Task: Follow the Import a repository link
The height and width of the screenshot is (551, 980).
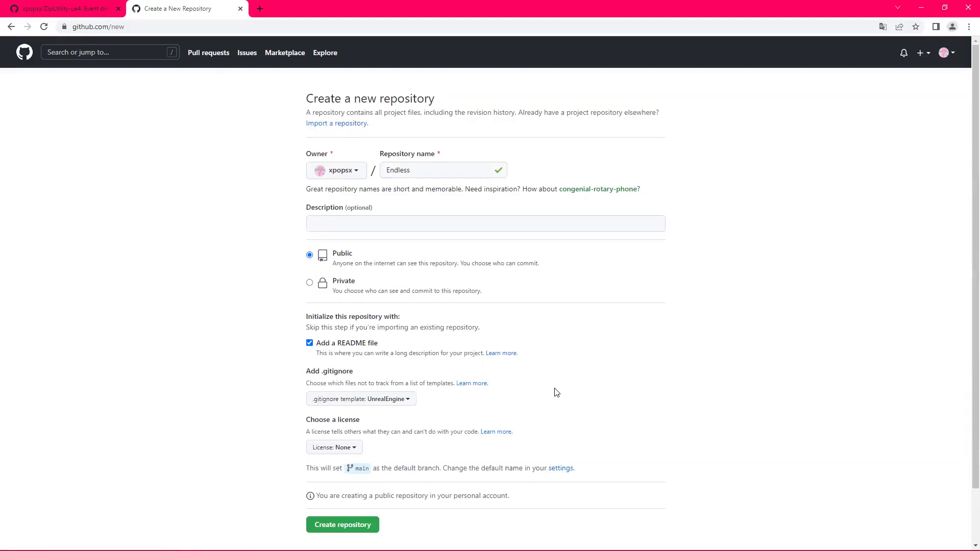Action: point(337,123)
